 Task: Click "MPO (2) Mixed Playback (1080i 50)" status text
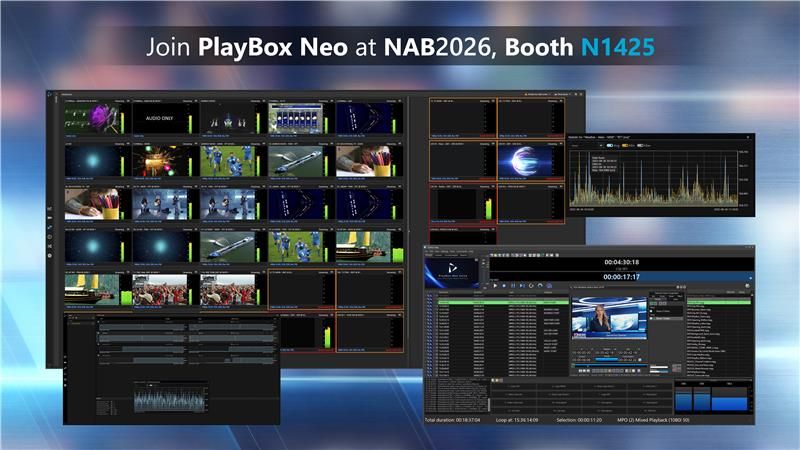tap(653, 420)
